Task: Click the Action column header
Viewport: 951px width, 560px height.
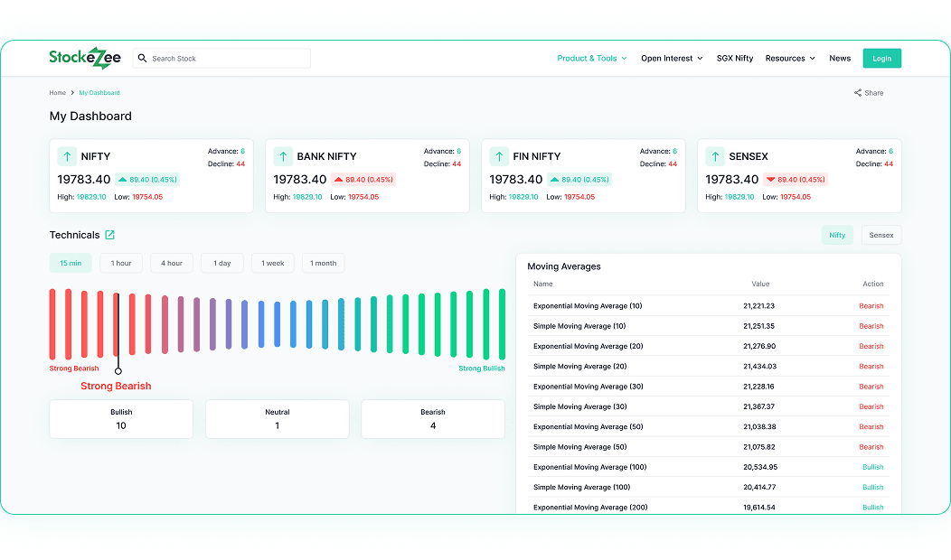Action: pyautogui.click(x=872, y=284)
